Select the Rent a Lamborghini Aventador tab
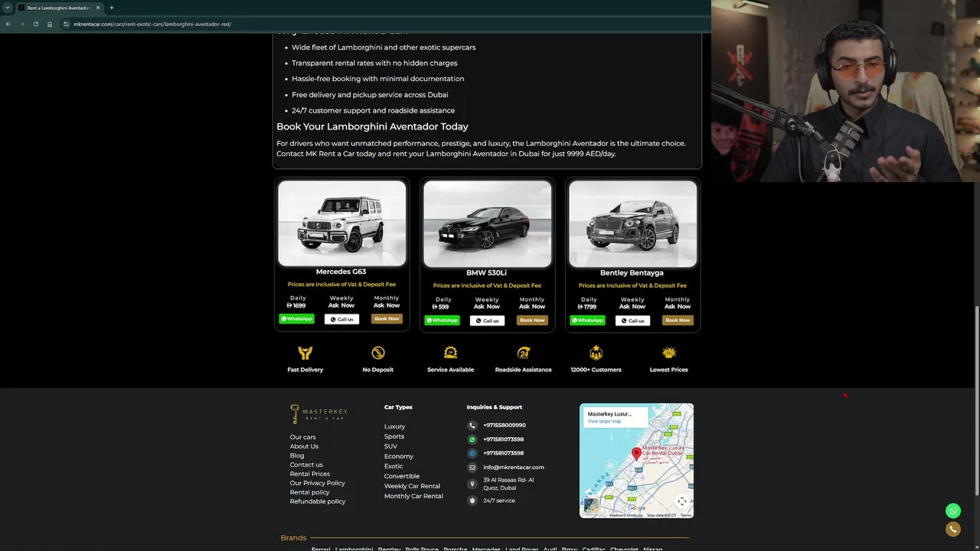The image size is (980, 551). [60, 8]
